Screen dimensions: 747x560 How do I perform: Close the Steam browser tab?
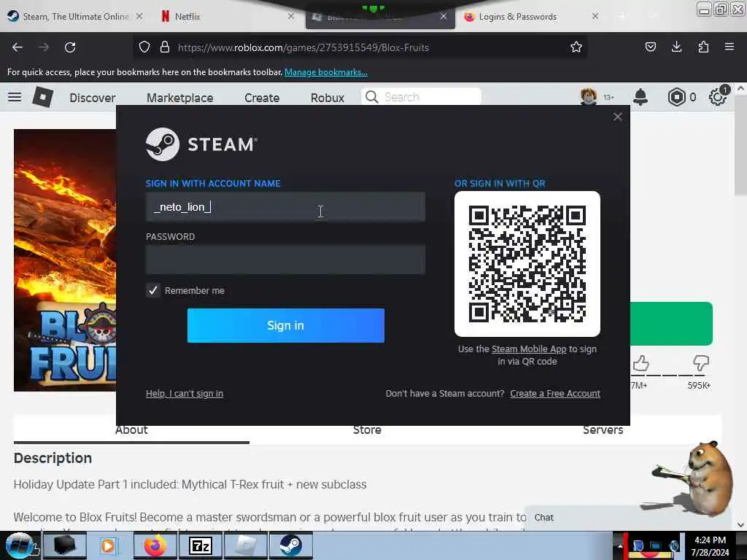(139, 16)
